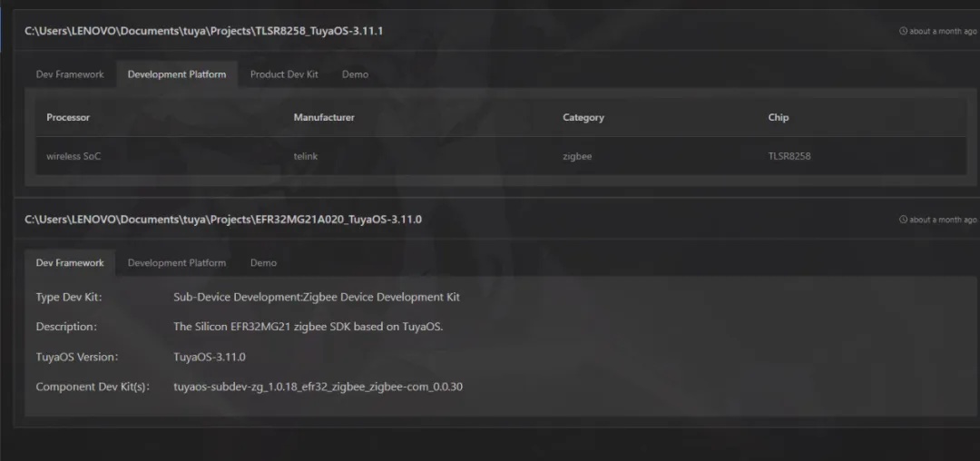The height and width of the screenshot is (461, 980).
Task: Select Dev Framework tab in EFR32MG21A020 project
Action: coord(70,263)
